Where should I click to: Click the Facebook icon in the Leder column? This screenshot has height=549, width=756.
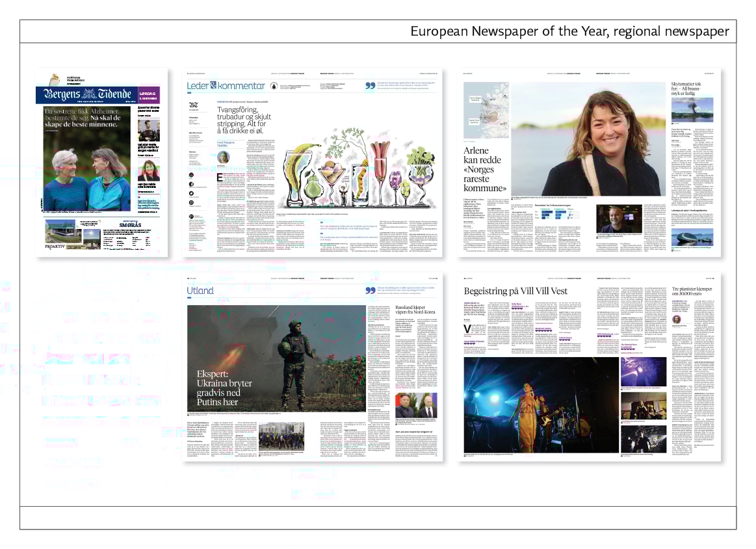192,184
